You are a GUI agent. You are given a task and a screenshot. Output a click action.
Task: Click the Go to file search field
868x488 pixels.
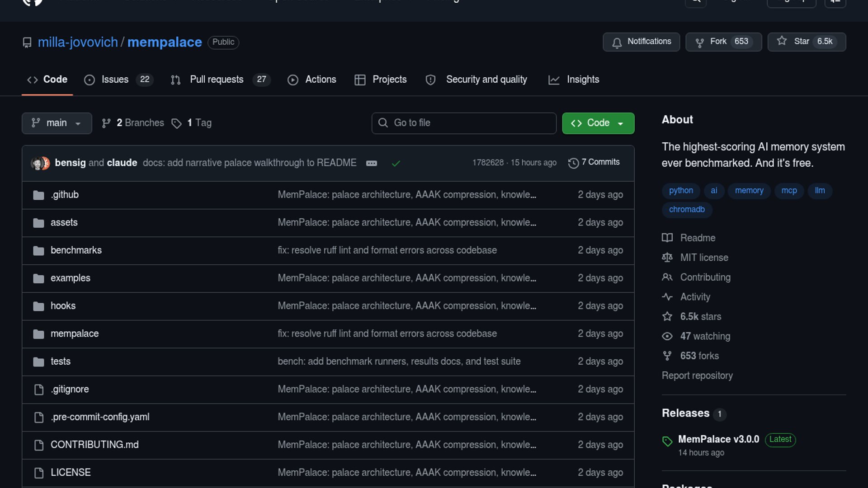click(463, 123)
